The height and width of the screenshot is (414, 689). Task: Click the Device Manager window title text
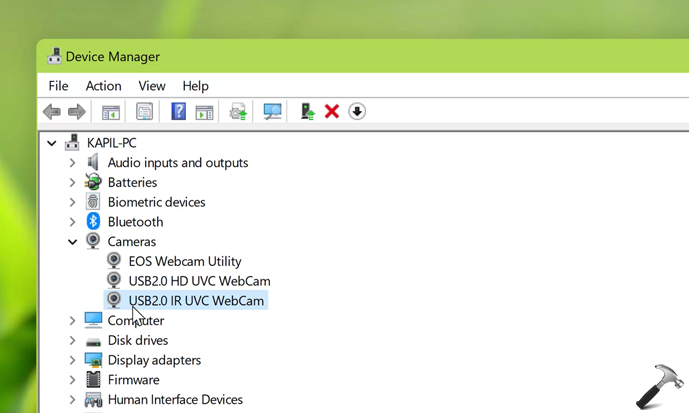click(x=113, y=57)
